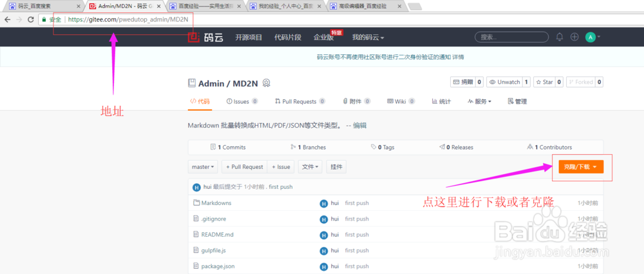
Task: Click the + Issue button
Action: tap(281, 167)
